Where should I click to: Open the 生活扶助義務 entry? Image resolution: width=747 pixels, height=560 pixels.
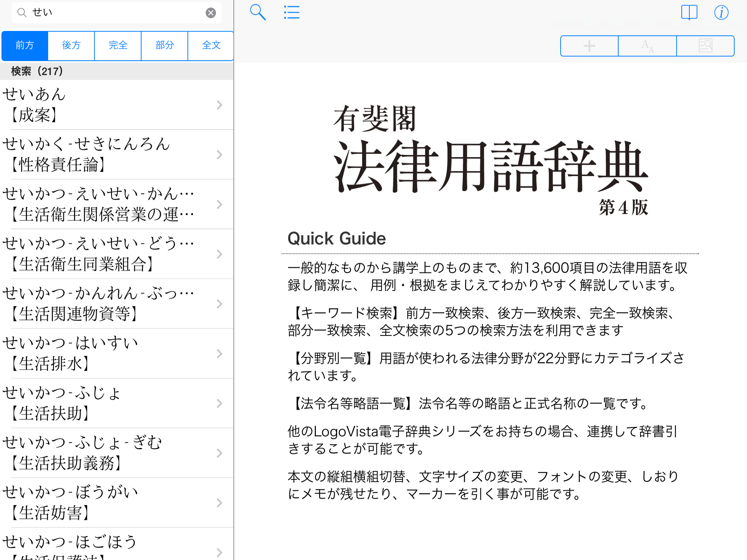(x=109, y=453)
